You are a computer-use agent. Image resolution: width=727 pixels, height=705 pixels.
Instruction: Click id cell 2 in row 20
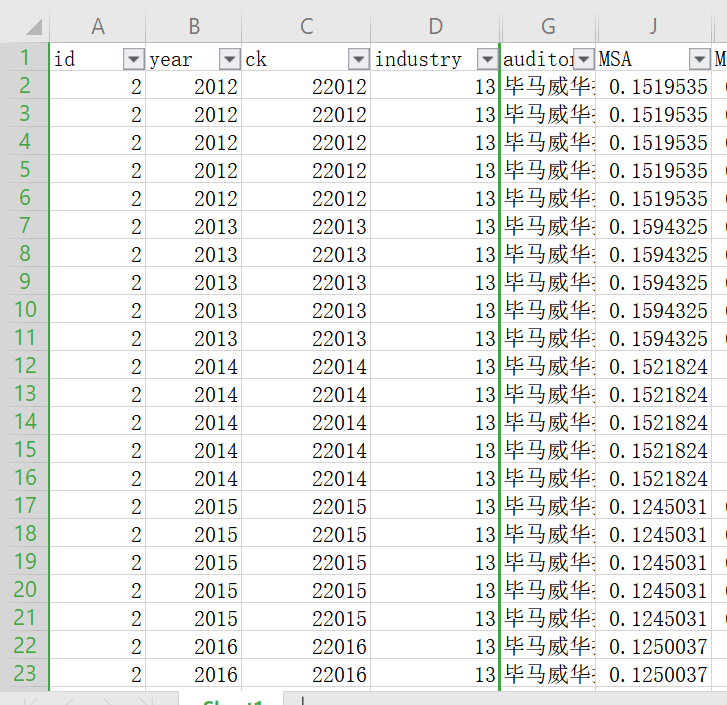pos(97,591)
